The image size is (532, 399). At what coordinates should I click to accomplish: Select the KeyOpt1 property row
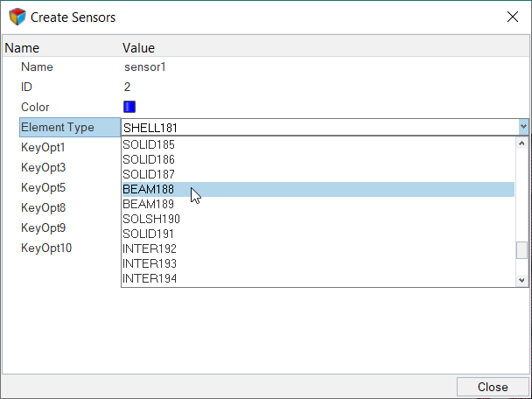44,147
